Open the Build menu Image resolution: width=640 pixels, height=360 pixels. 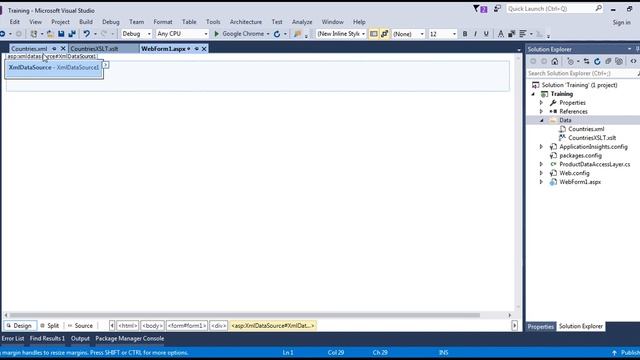(x=86, y=22)
